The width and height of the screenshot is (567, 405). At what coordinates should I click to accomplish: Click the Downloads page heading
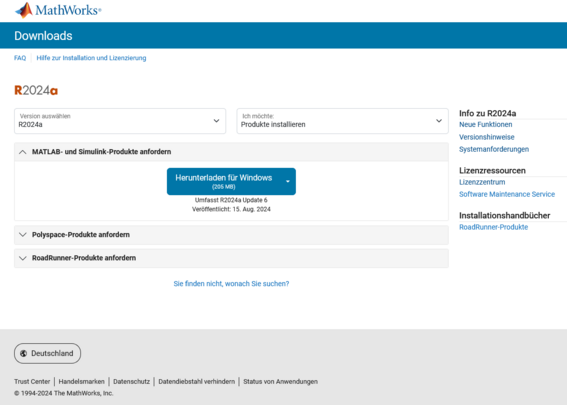pos(43,36)
